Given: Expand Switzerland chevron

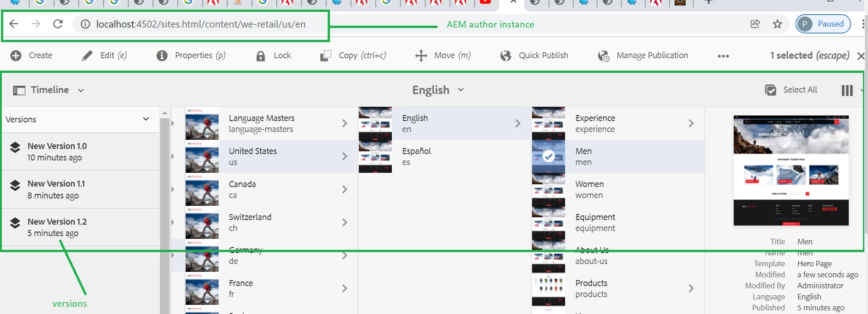Looking at the screenshot, I should click(x=345, y=222).
